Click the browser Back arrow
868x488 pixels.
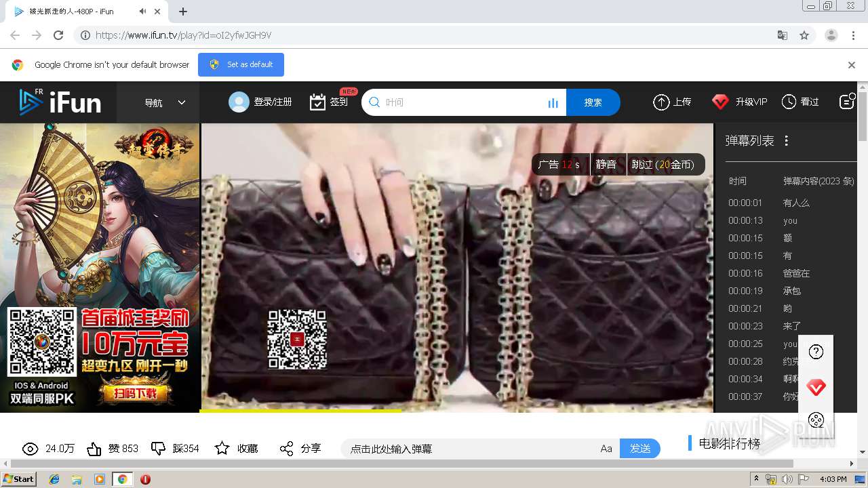[15, 35]
